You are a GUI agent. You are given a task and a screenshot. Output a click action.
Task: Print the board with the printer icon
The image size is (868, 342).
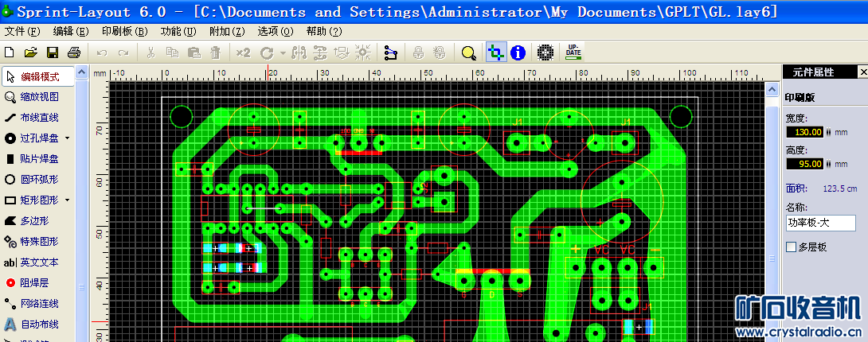(74, 53)
